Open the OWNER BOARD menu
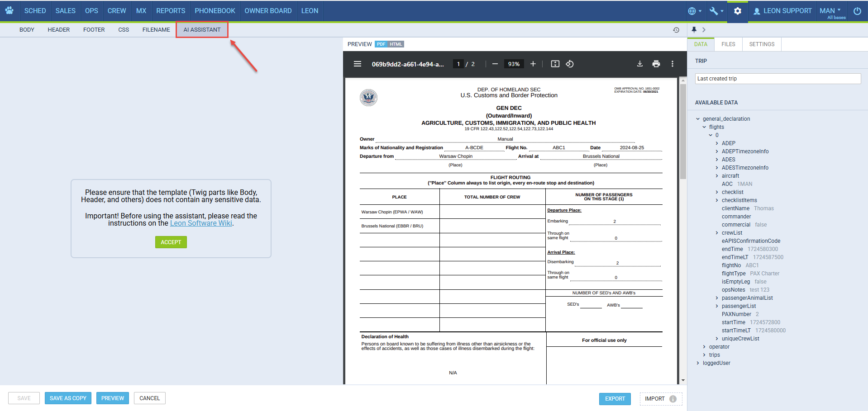 click(268, 11)
